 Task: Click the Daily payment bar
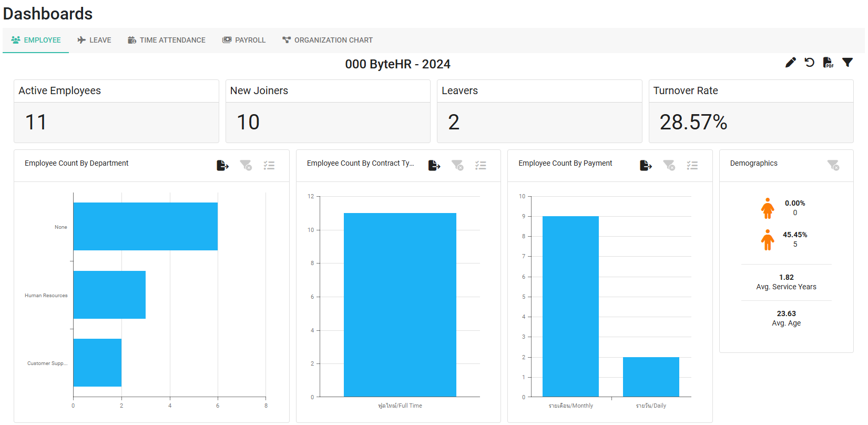(x=651, y=377)
